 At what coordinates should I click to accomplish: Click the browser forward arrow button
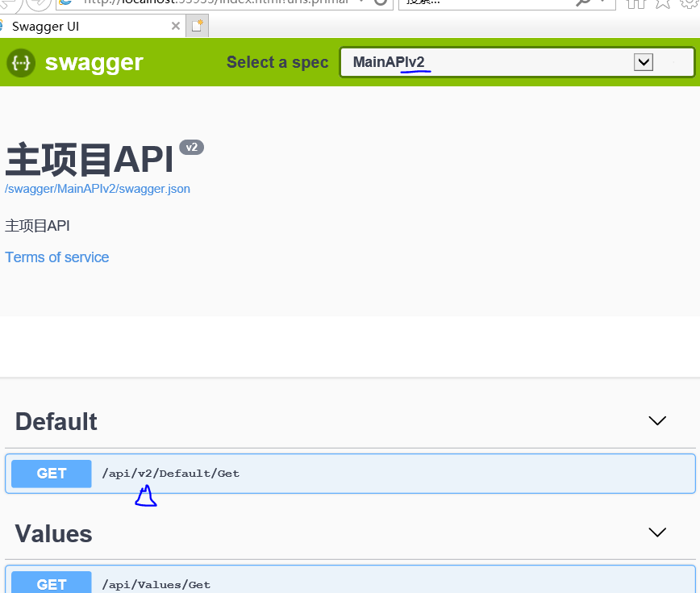tap(39, 3)
